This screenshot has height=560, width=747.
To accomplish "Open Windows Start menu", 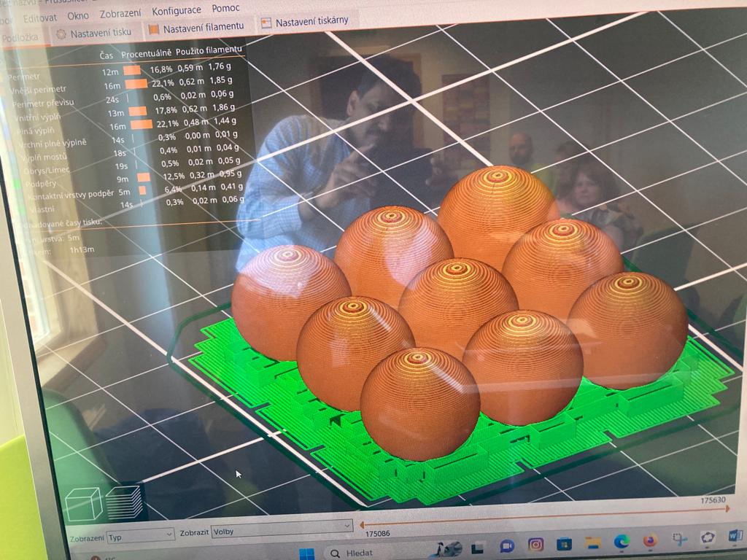I will click(x=306, y=553).
